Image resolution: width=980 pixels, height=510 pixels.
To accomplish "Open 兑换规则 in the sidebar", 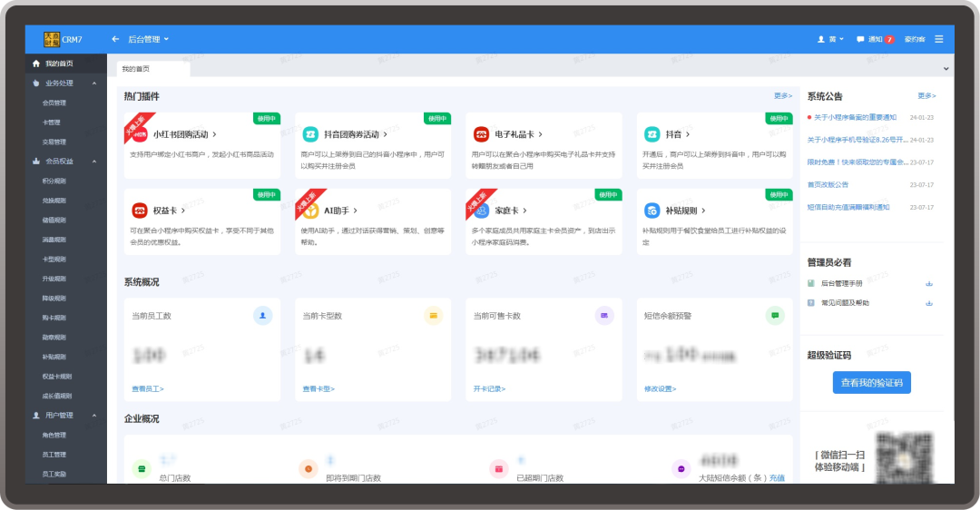I will 54,201.
